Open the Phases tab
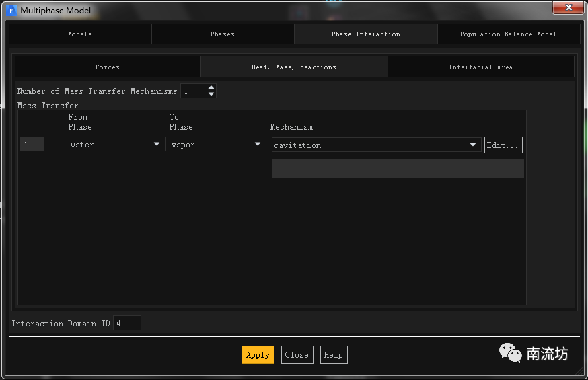 [x=222, y=34]
